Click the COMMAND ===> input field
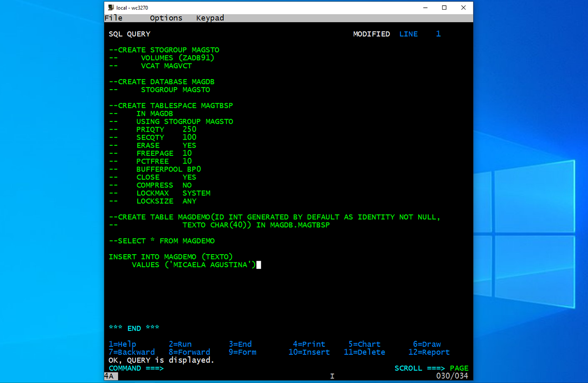Screen dimensions: 588x383 click(x=218, y=368)
